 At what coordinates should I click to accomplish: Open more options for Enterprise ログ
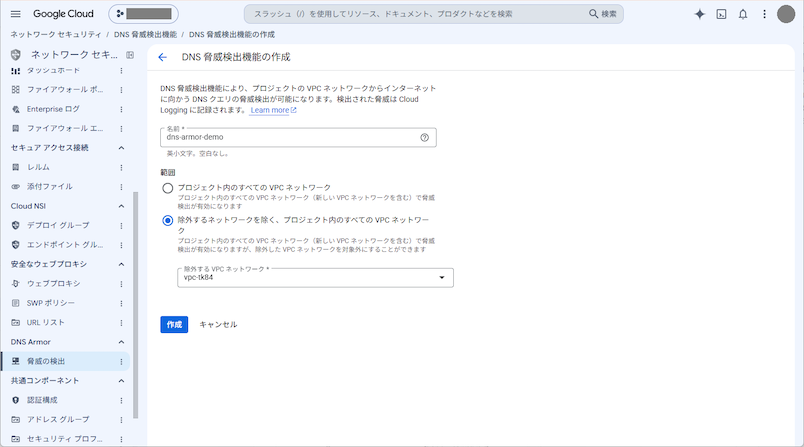[x=122, y=109]
